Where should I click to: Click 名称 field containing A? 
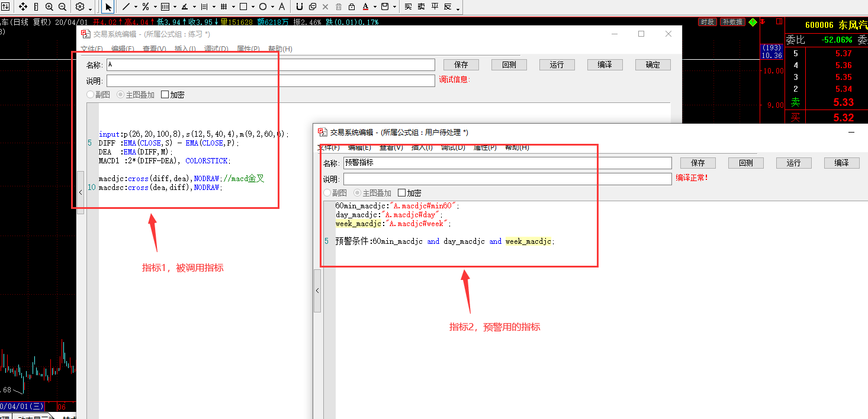[271, 65]
